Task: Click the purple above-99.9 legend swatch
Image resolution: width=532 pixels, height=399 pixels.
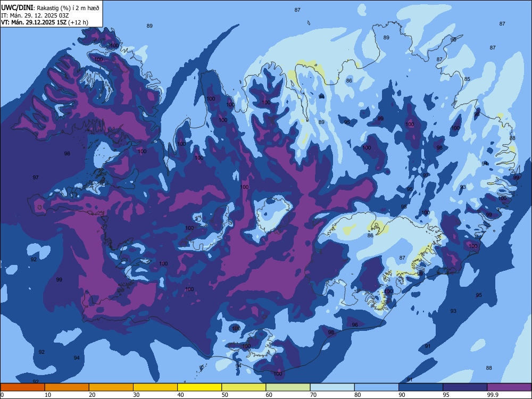Action: (509, 387)
